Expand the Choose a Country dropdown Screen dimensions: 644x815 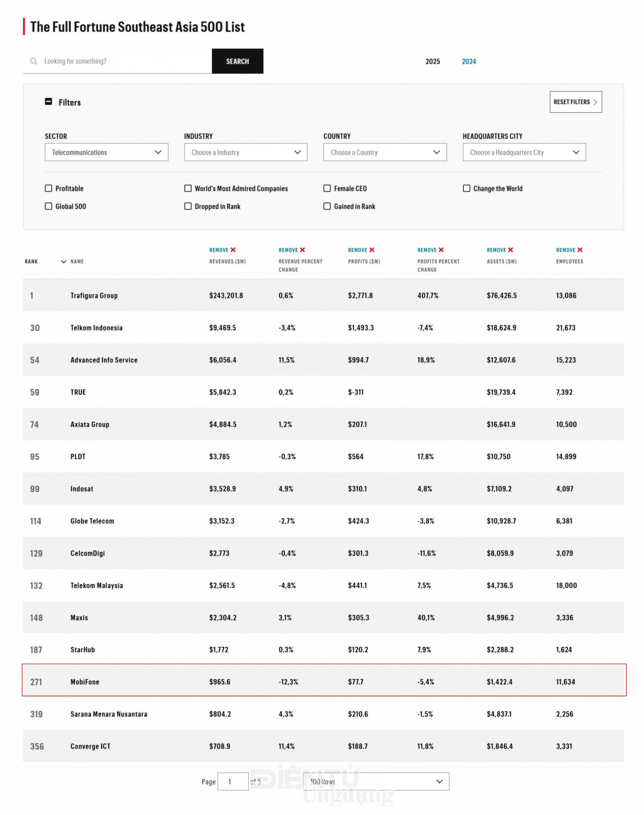coord(385,152)
